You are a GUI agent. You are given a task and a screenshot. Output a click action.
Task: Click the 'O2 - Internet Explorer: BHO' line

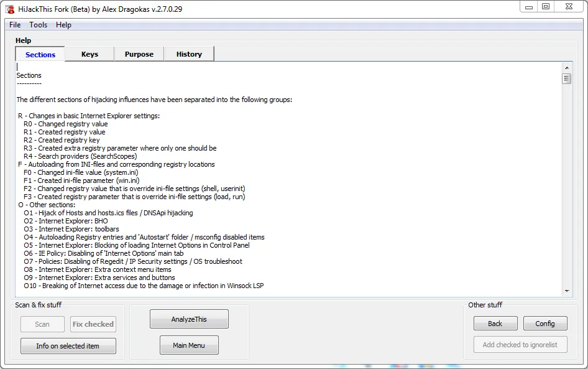66,221
